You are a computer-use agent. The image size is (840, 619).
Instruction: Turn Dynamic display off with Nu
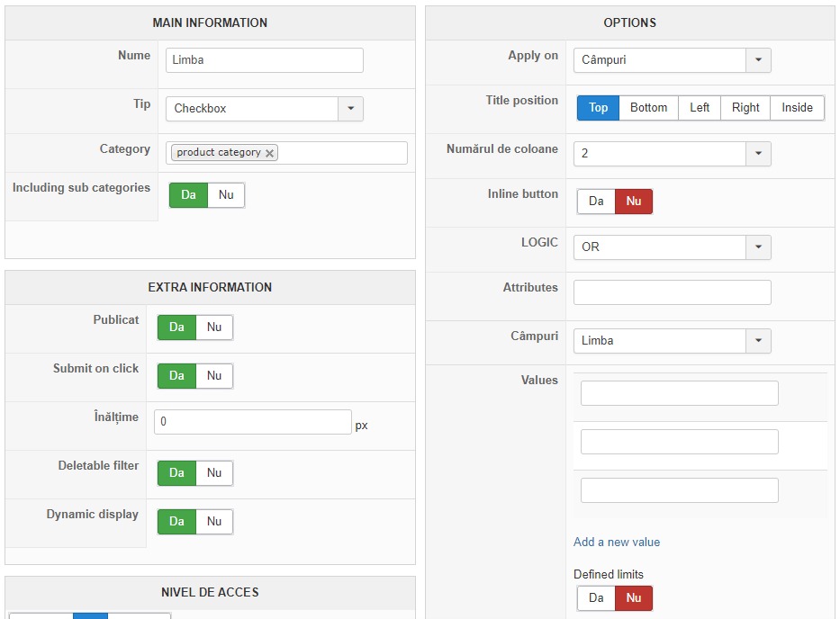(214, 522)
